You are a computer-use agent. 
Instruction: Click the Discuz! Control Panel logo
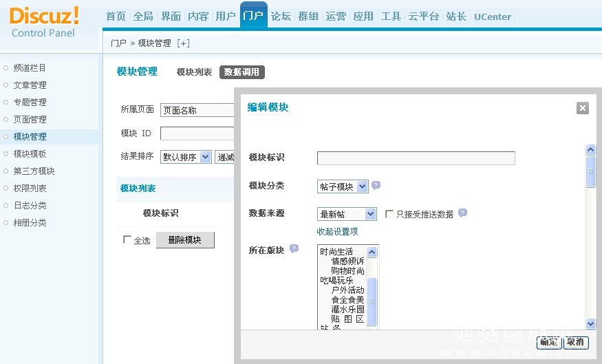[44, 22]
